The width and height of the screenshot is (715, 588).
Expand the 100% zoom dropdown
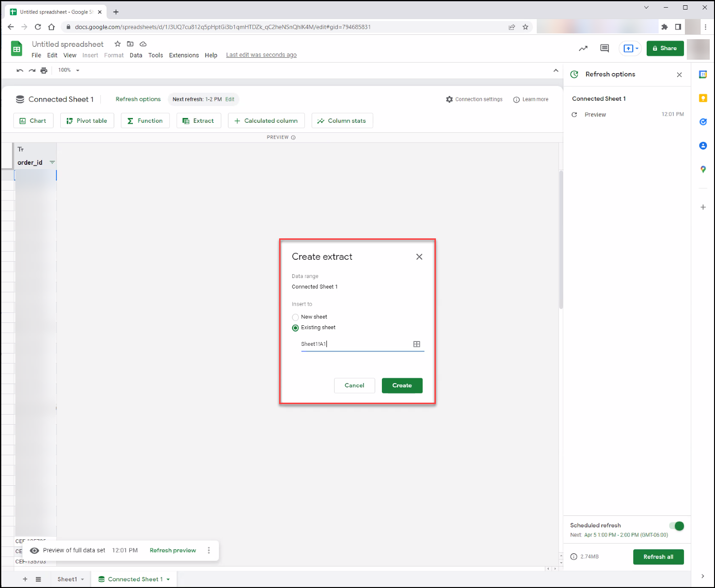coord(69,70)
